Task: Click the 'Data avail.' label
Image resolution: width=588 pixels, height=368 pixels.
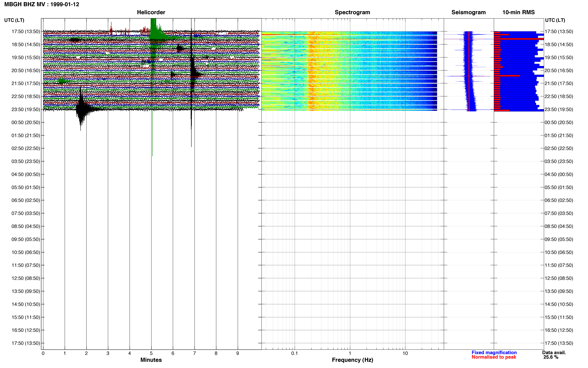Action: [x=554, y=352]
